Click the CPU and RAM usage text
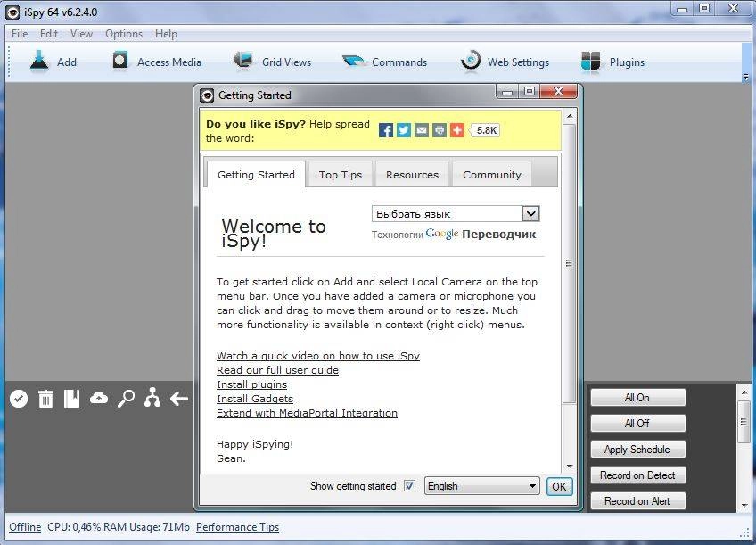Viewport: 756px width, 545px height. (x=119, y=527)
